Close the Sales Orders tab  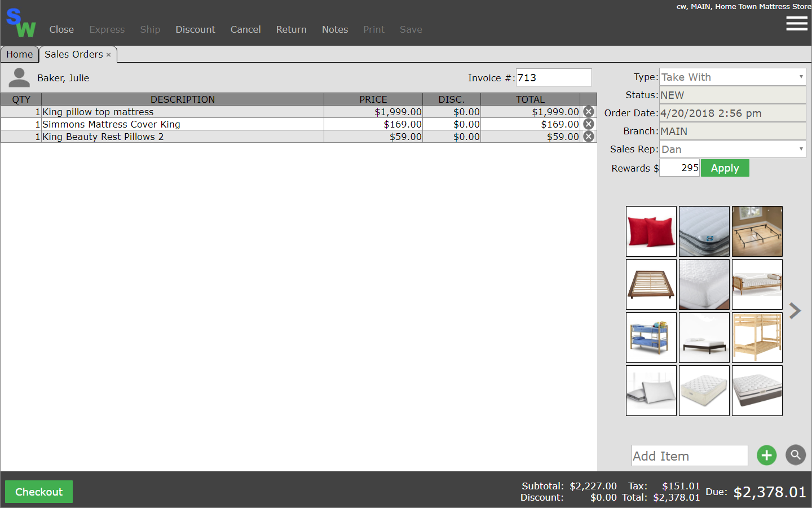click(109, 55)
